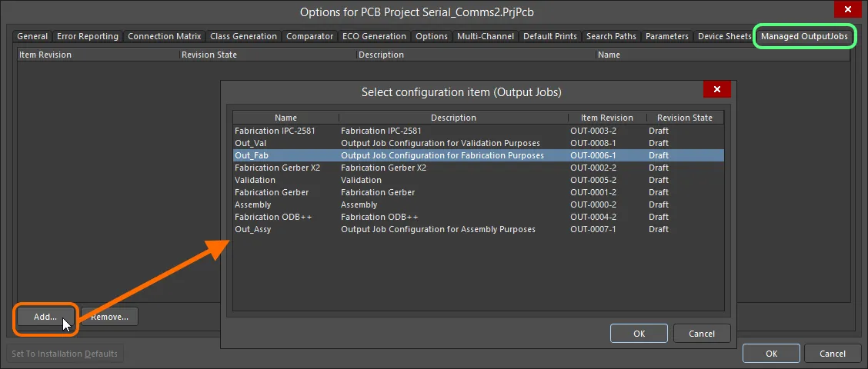Click OK in the Options for PCB Project window
The height and width of the screenshot is (369, 868).
[x=772, y=354]
